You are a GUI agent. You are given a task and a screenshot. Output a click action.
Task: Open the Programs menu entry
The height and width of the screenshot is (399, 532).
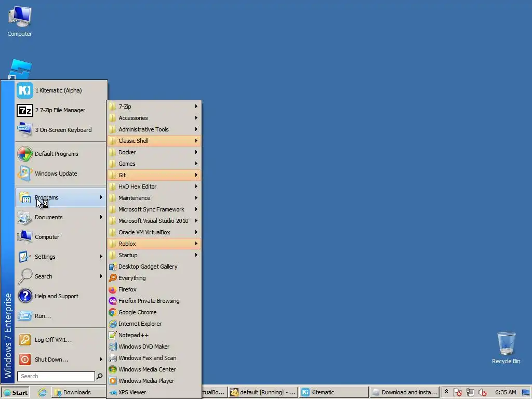click(x=61, y=197)
